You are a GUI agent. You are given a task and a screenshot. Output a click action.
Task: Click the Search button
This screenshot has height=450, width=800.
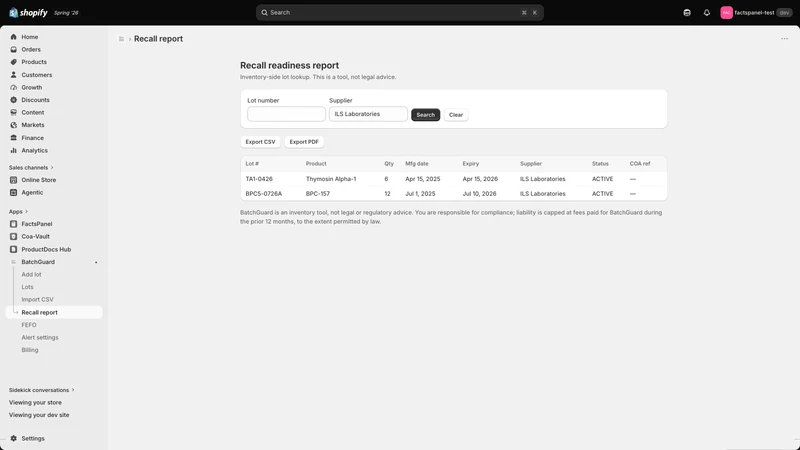[x=426, y=115]
